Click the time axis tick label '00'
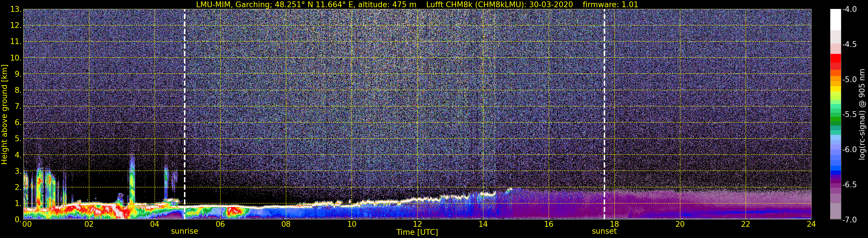 (x=26, y=224)
